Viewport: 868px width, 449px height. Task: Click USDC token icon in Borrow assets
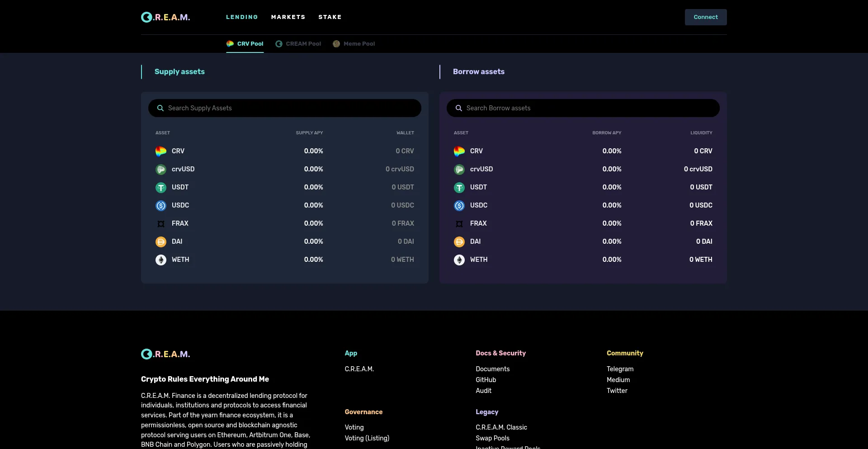459,205
